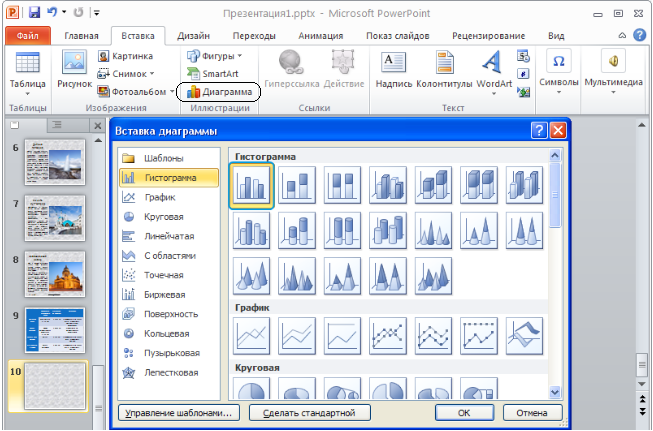Click the dialog help question button
653x431 pixels.
pyautogui.click(x=539, y=131)
